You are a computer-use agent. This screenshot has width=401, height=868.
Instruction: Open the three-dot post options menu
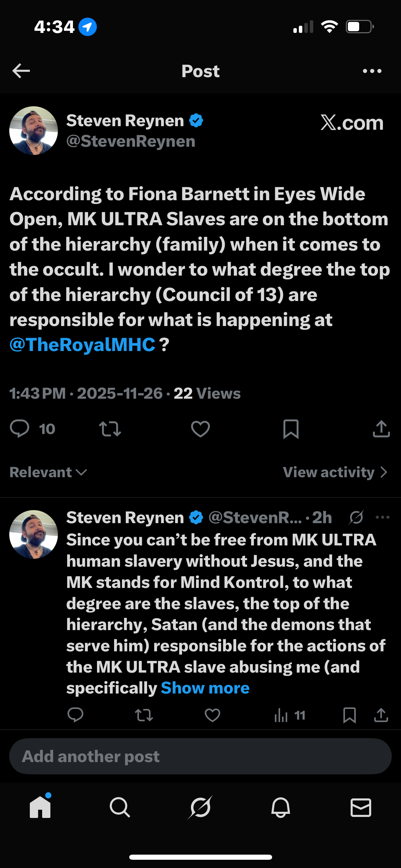coord(372,71)
